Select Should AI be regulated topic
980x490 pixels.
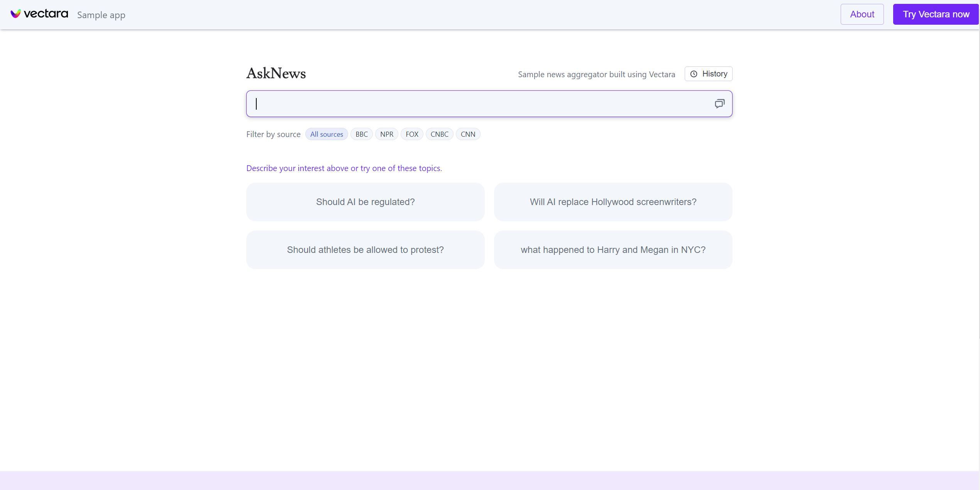(x=365, y=201)
